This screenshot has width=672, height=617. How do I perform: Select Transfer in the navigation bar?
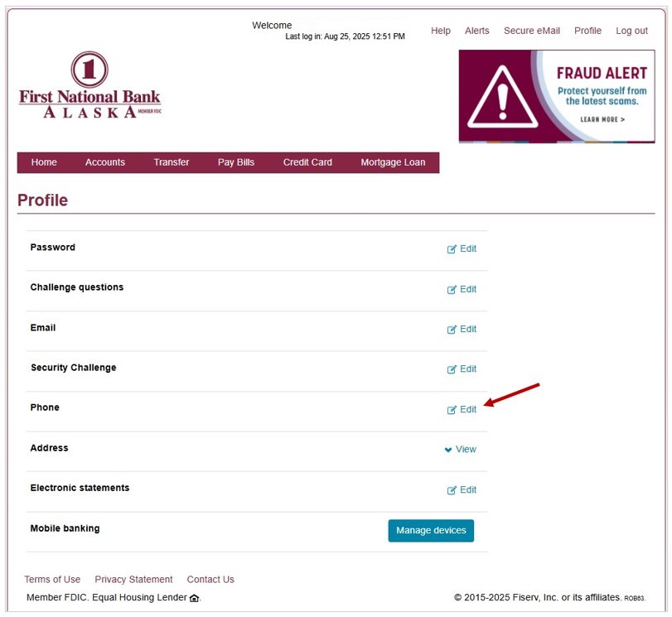coord(172,162)
